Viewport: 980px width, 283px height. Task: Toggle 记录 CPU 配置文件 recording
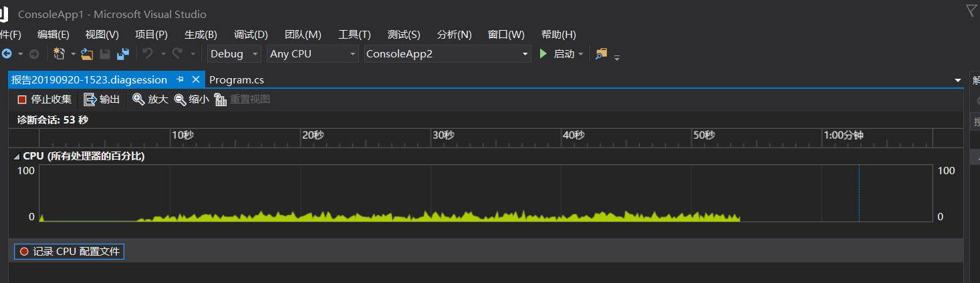click(69, 252)
